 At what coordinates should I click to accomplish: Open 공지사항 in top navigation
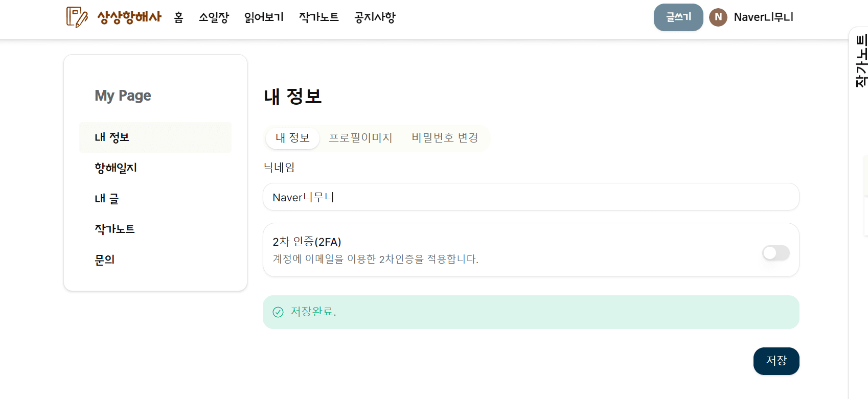coord(375,17)
